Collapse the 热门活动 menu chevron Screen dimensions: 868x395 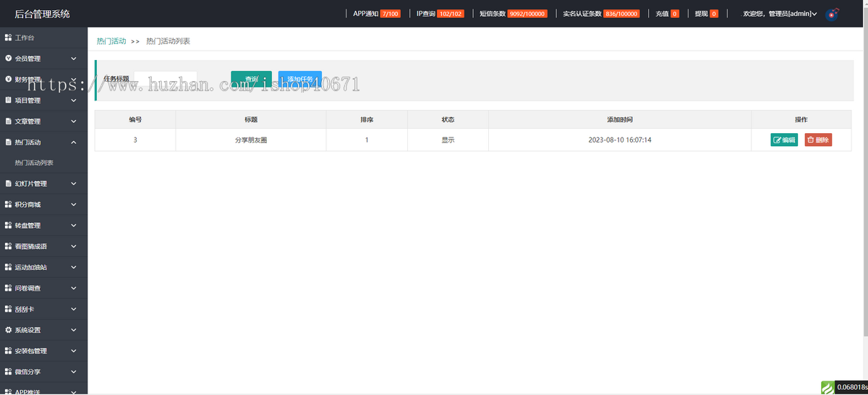(74, 143)
